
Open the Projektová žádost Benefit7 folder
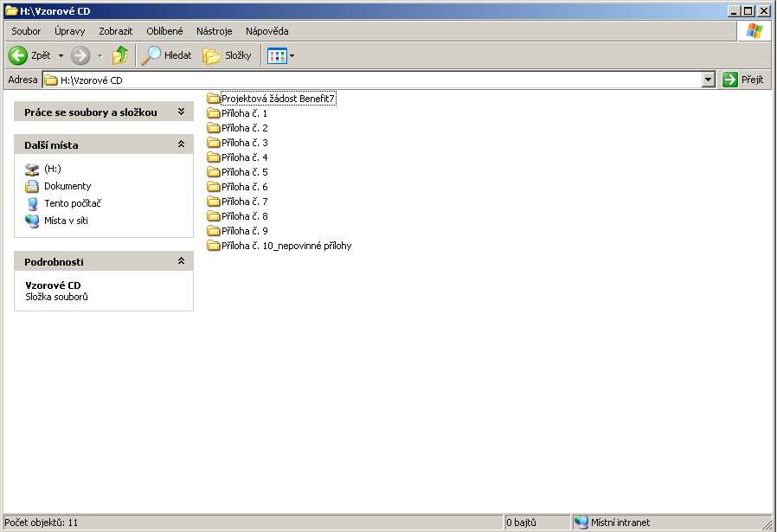(277, 99)
